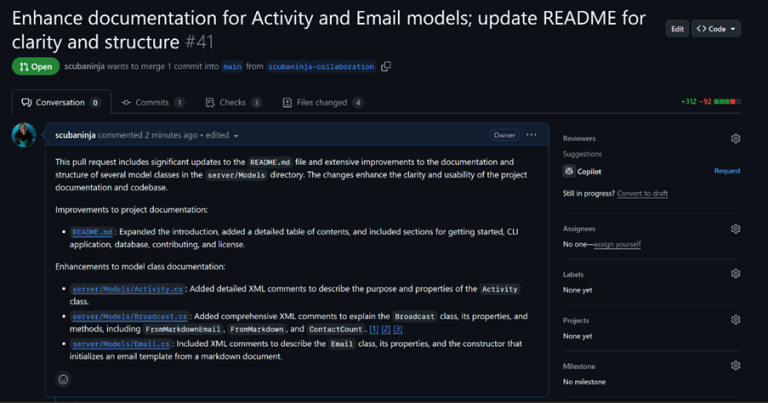Viewport: 768px width, 403px height.
Task: Open the Projects gear settings
Action: (x=735, y=320)
